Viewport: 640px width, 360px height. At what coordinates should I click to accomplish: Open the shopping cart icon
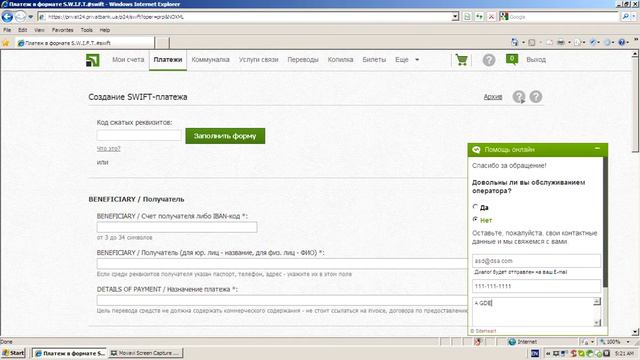[x=462, y=60]
